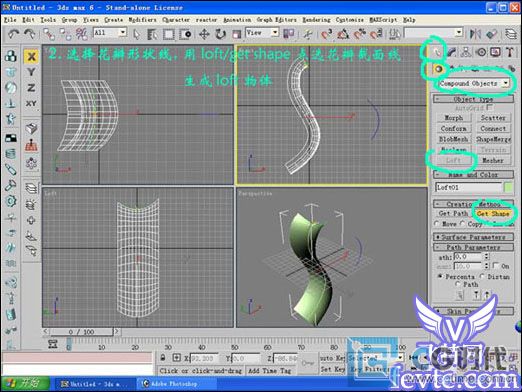Open the selection filter All dropdown
522x392 pixels.
tap(123, 32)
